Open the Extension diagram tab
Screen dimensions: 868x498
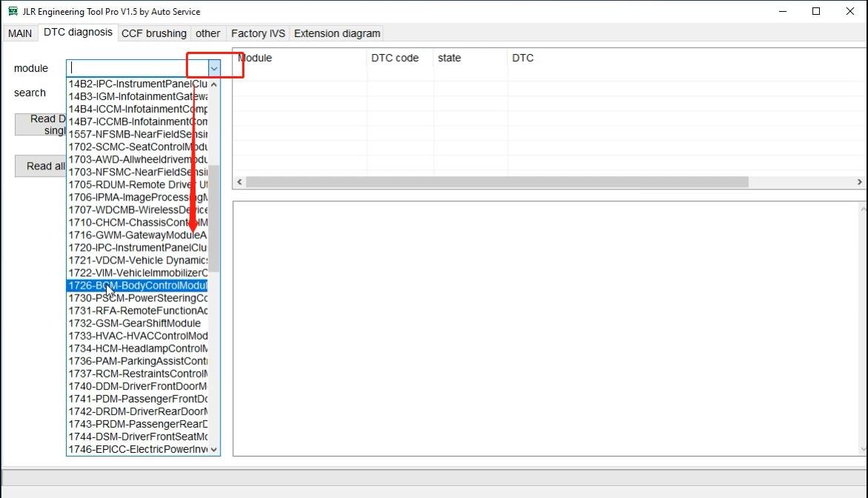(336, 34)
